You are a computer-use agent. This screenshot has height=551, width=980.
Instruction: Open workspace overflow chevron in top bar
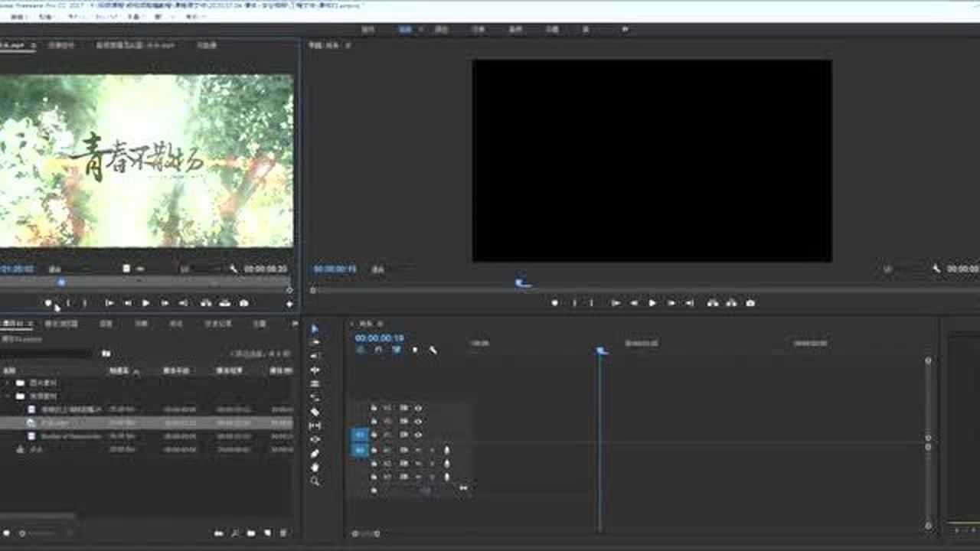(x=625, y=29)
